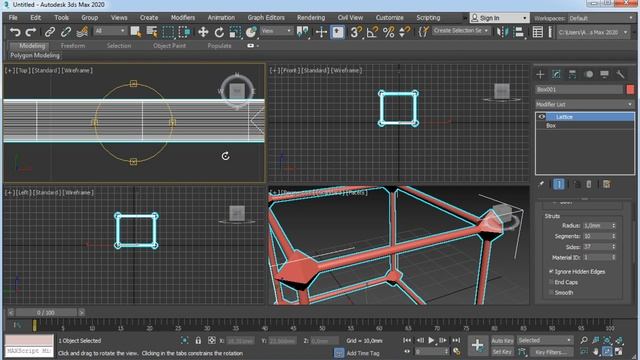Open the Key Filters button
The height and width of the screenshot is (360, 640).
click(x=551, y=351)
